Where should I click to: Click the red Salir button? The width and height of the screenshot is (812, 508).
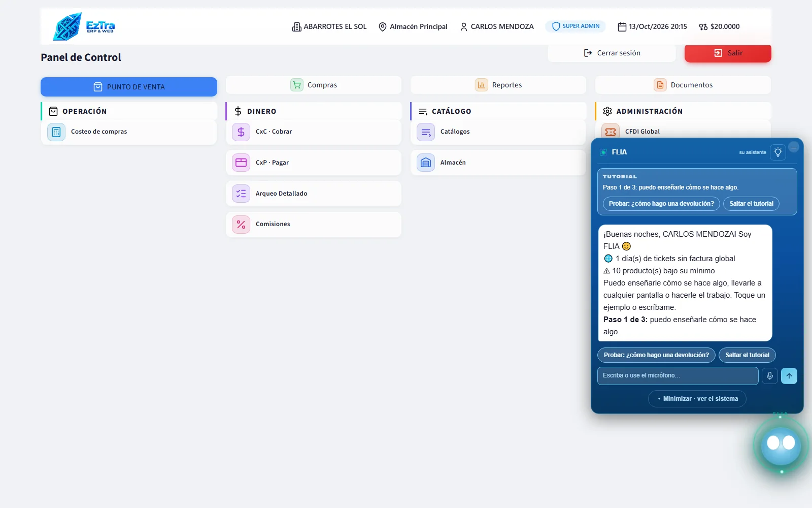728,53
